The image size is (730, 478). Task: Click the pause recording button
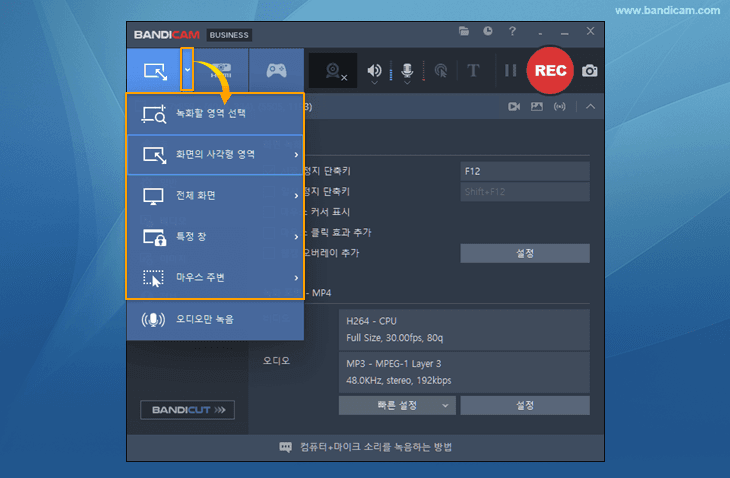pyautogui.click(x=511, y=70)
